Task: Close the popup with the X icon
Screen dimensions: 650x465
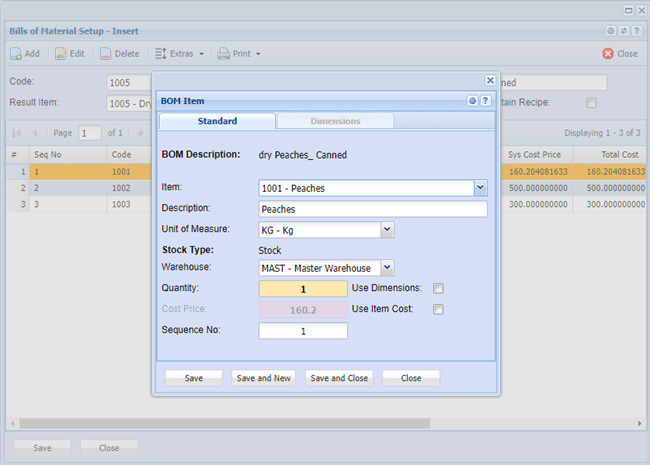Action: [490, 80]
